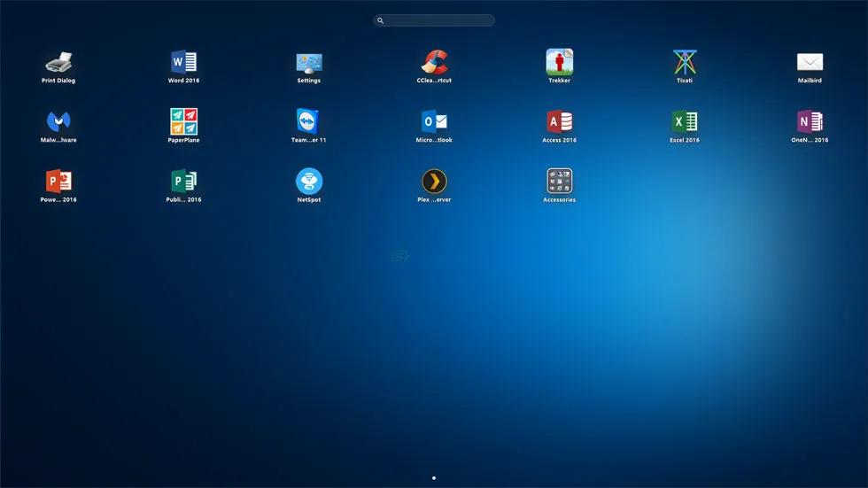The width and height of the screenshot is (868, 488).
Task: Launch Word 2016
Action: [x=184, y=62]
